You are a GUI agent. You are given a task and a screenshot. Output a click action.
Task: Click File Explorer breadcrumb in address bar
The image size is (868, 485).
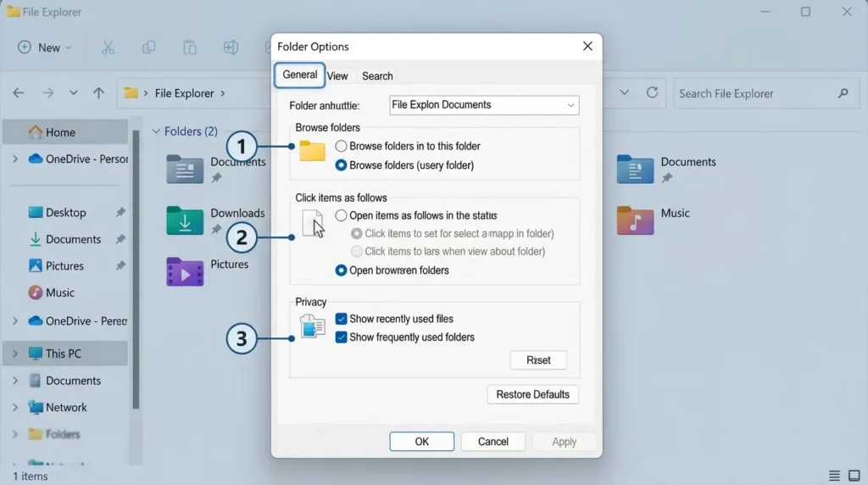coord(184,93)
